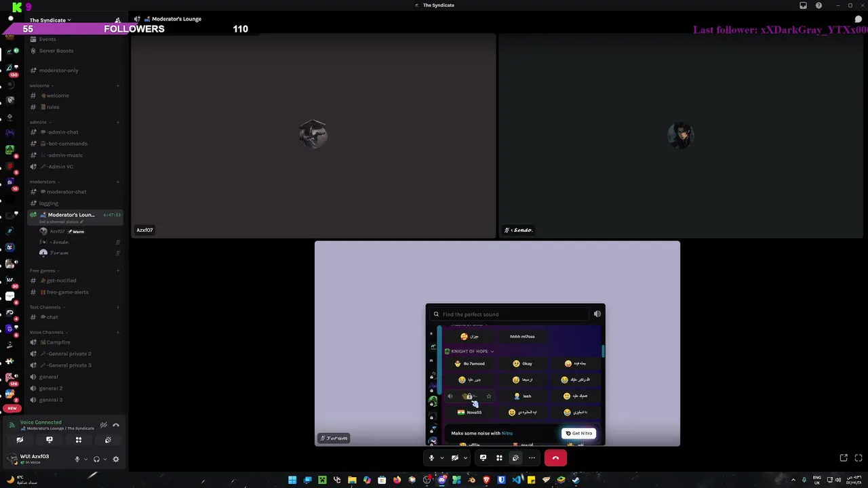Join the general 3 voice channel
Screen dimensions: 868x488
pos(75,400)
